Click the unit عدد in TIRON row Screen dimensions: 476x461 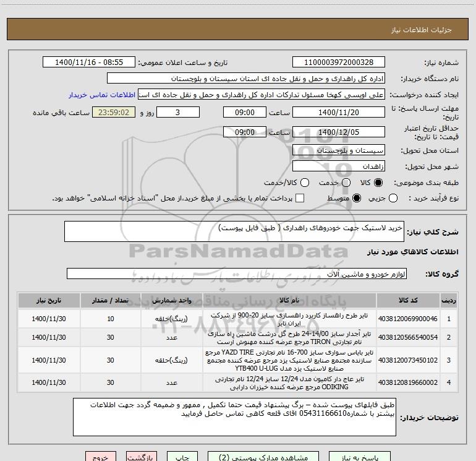point(171,337)
